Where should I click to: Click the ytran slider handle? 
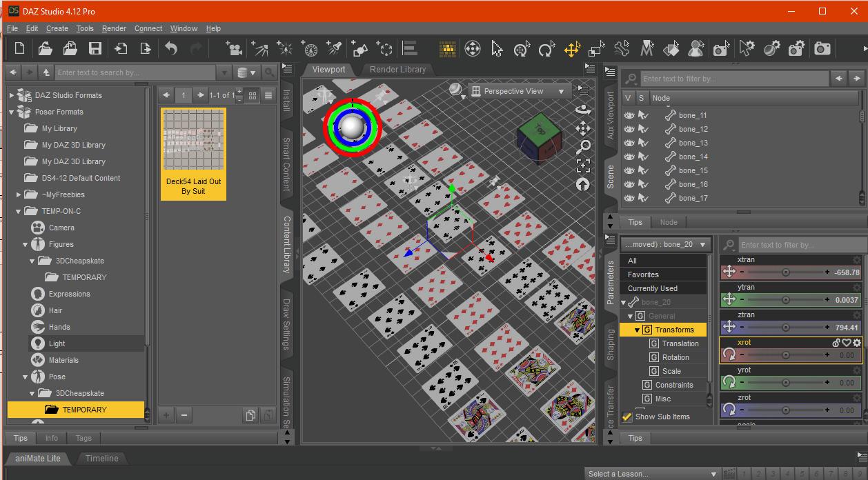point(785,300)
